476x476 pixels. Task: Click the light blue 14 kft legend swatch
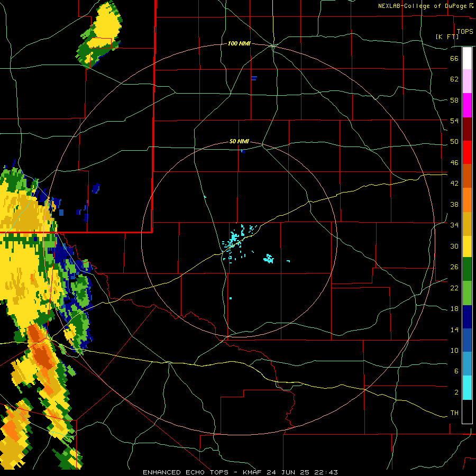[x=467, y=364]
